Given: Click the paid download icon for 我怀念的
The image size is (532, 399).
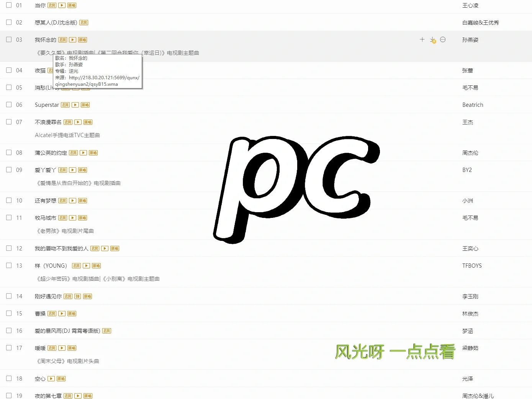Looking at the screenshot, I should tap(433, 39).
